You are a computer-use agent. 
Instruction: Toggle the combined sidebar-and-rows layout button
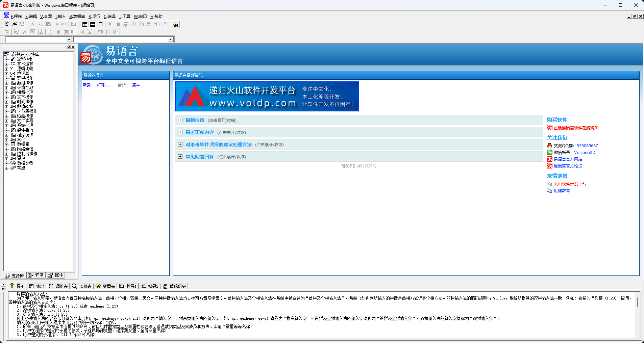[100, 24]
